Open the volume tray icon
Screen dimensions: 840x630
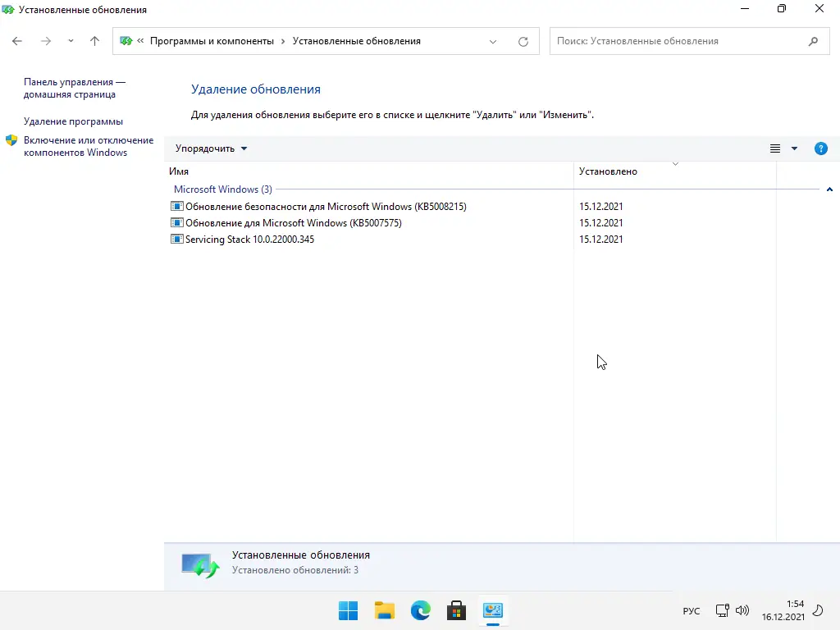[x=742, y=610]
